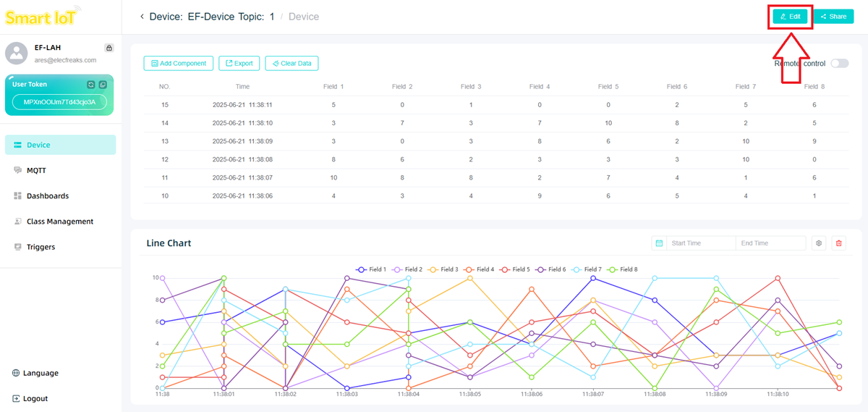Image resolution: width=868 pixels, height=412 pixels.
Task: Click the token value MPXnOOlJm7Td43cjo3A
Action: click(59, 102)
